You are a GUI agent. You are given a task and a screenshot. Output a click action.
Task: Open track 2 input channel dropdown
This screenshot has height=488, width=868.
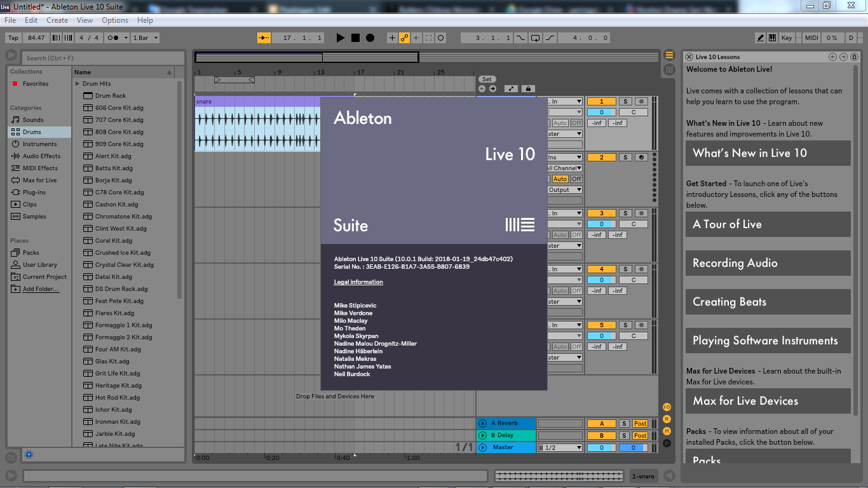pos(564,168)
